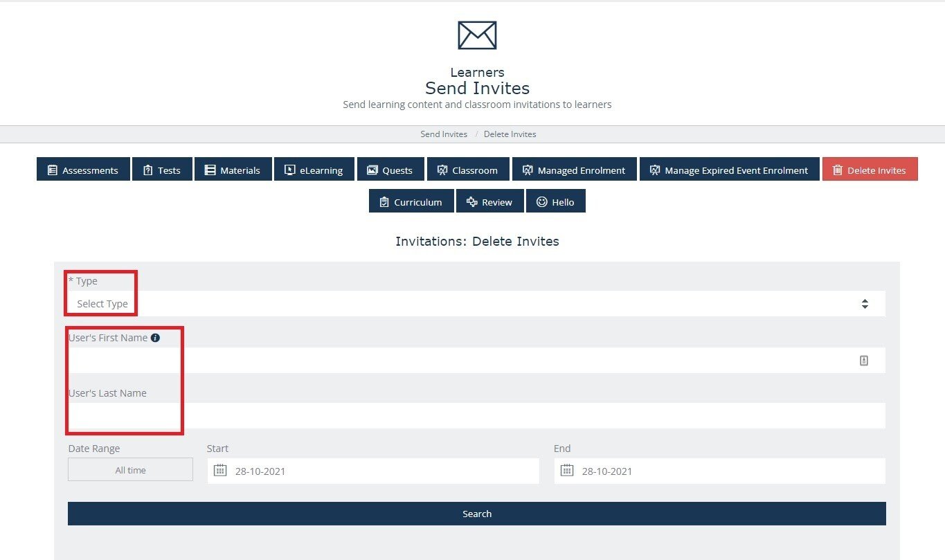Open Manage Expired Event Enrolment
Viewport: 945px width, 560px height.
pyautogui.click(x=729, y=170)
